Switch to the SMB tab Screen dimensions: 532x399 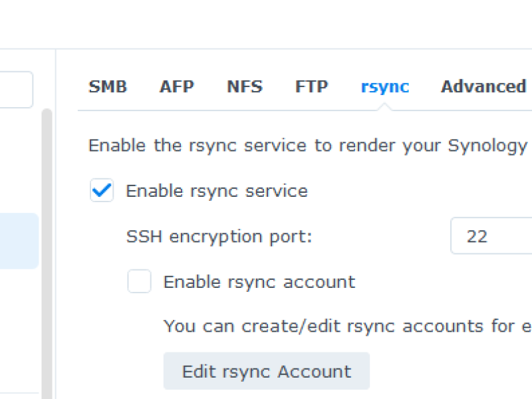108,86
